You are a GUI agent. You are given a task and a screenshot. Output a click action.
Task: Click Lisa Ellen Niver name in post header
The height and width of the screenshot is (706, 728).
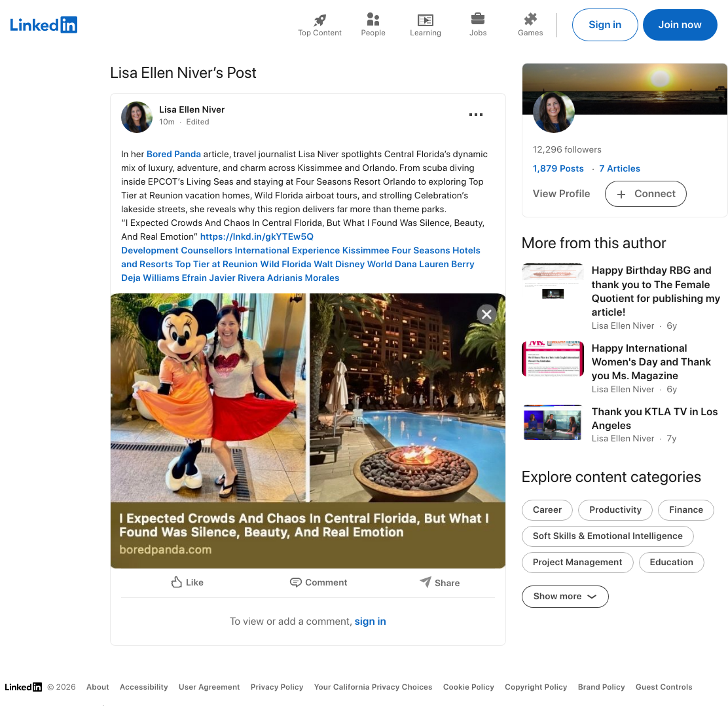pyautogui.click(x=192, y=109)
